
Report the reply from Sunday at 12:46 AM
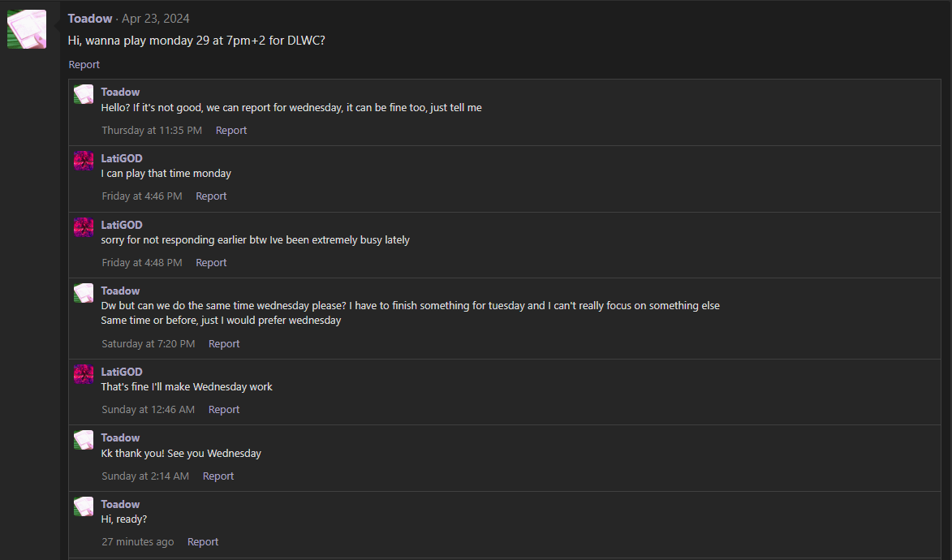(x=224, y=409)
